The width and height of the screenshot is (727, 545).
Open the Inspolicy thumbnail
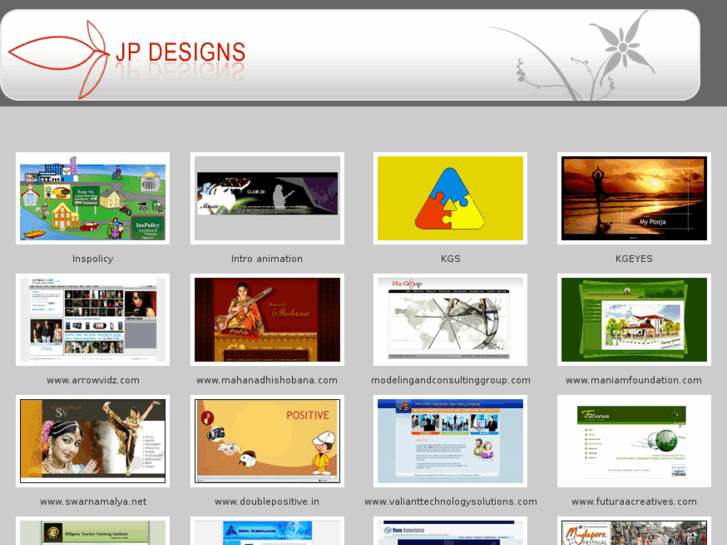tap(93, 199)
